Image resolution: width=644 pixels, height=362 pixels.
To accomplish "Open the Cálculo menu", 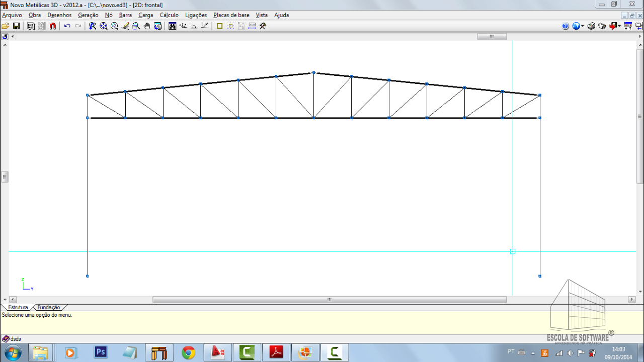I will point(169,15).
